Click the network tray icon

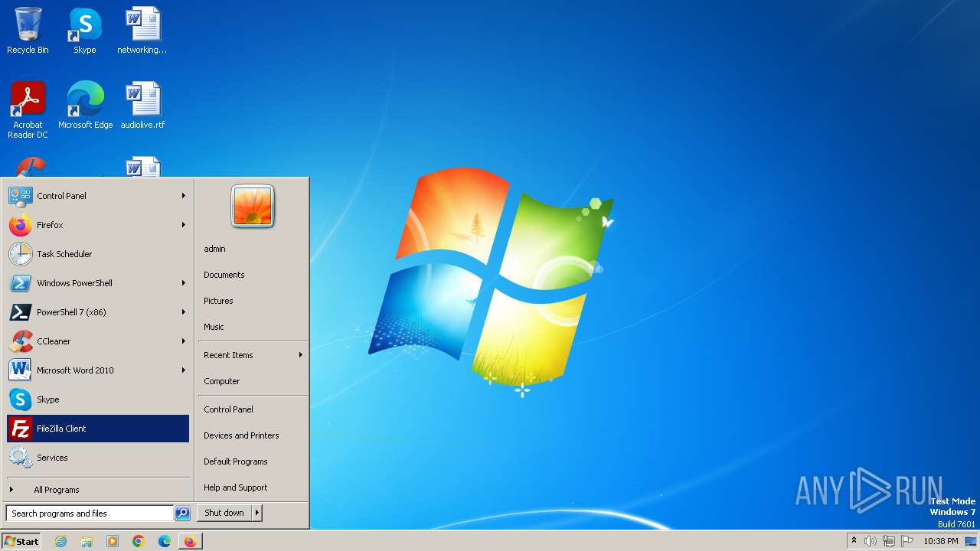coord(889,541)
